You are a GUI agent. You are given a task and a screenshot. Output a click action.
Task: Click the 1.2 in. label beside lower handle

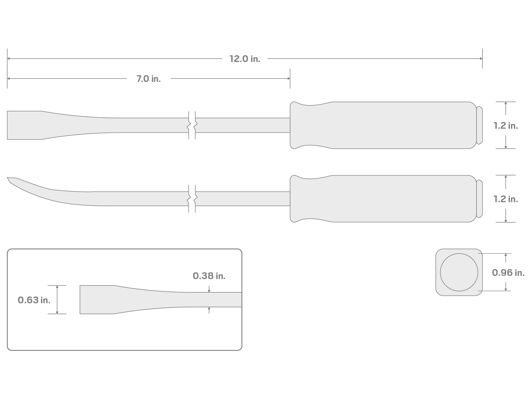tap(506, 199)
